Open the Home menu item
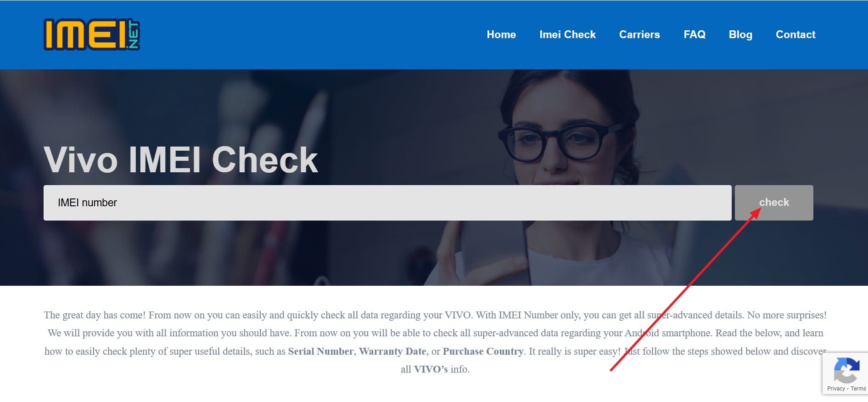 (x=501, y=34)
